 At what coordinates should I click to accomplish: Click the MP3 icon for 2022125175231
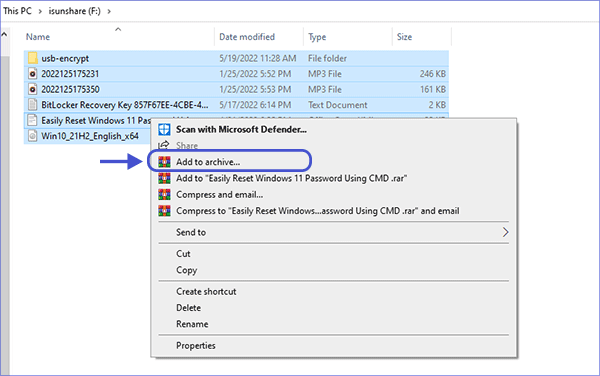pos(33,74)
